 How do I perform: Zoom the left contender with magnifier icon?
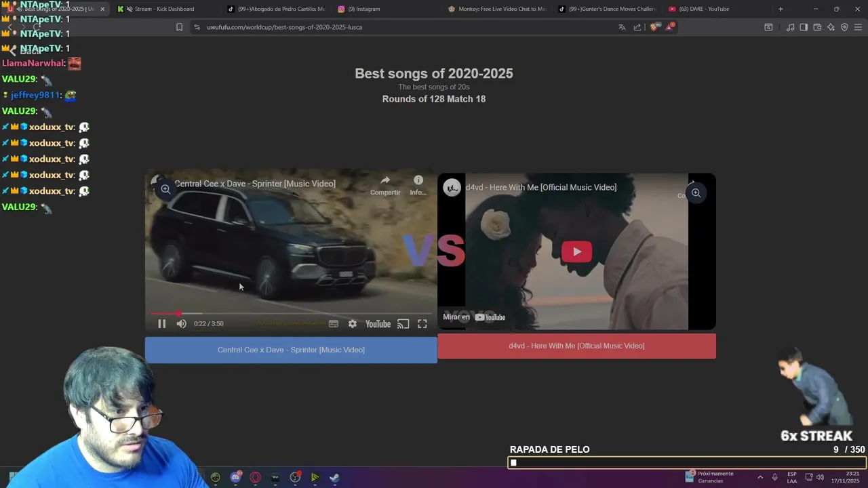[165, 189]
